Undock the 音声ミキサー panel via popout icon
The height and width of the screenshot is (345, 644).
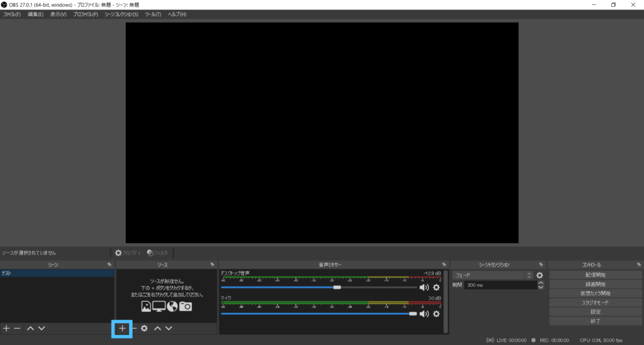(445, 265)
